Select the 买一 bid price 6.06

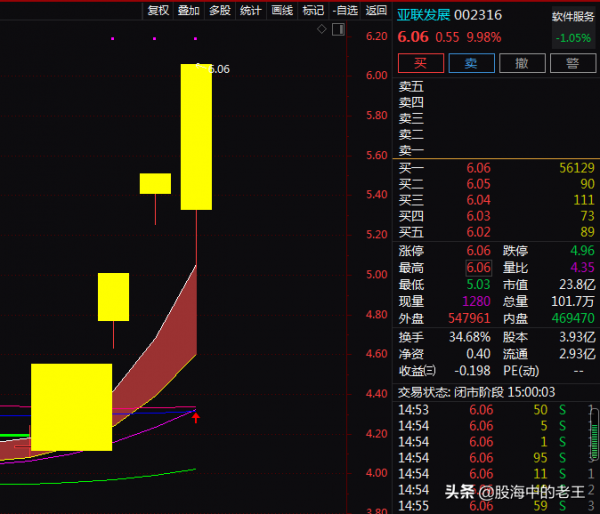(478, 168)
